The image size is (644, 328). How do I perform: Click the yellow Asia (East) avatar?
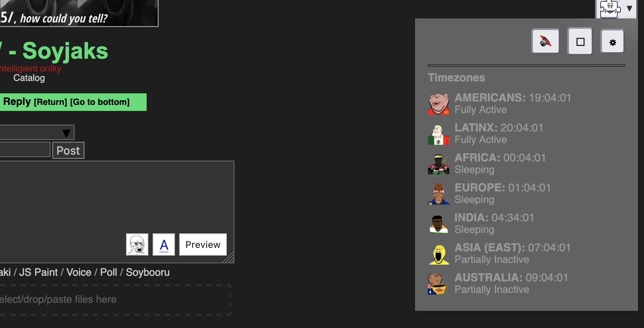click(438, 254)
